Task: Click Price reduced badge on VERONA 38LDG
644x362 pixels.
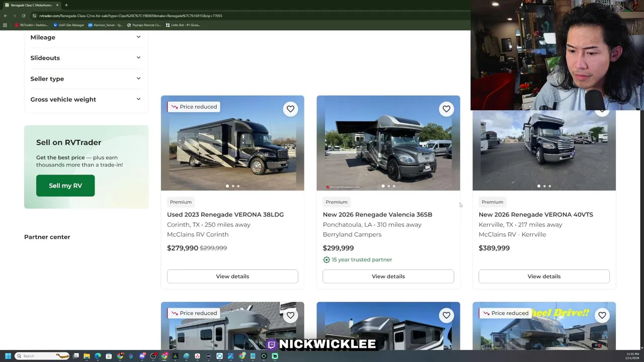Action: (194, 107)
